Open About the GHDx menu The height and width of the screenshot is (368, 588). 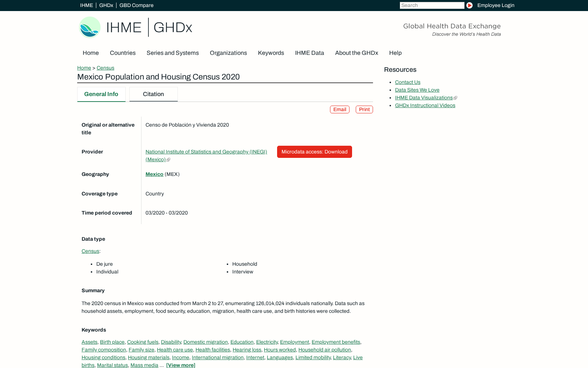click(356, 53)
